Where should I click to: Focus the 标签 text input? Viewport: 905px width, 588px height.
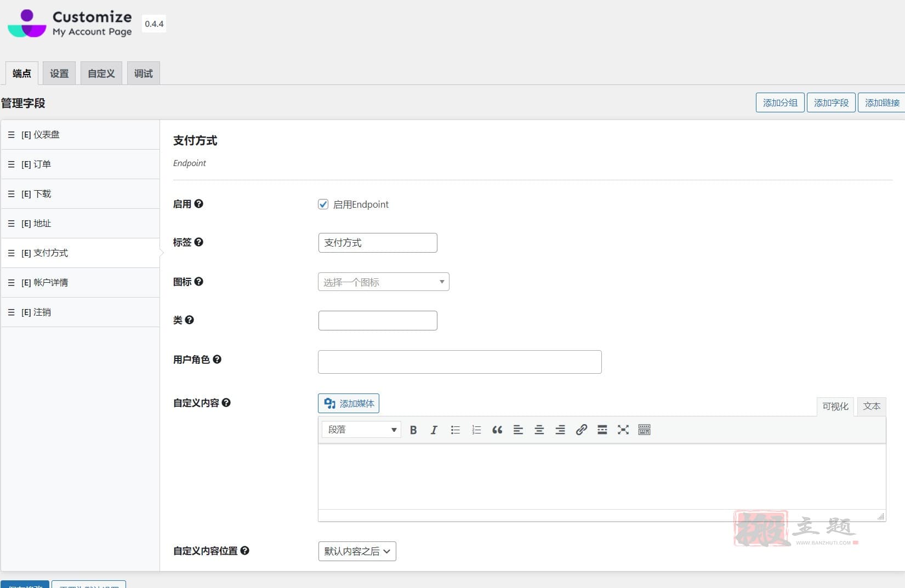pos(378,243)
